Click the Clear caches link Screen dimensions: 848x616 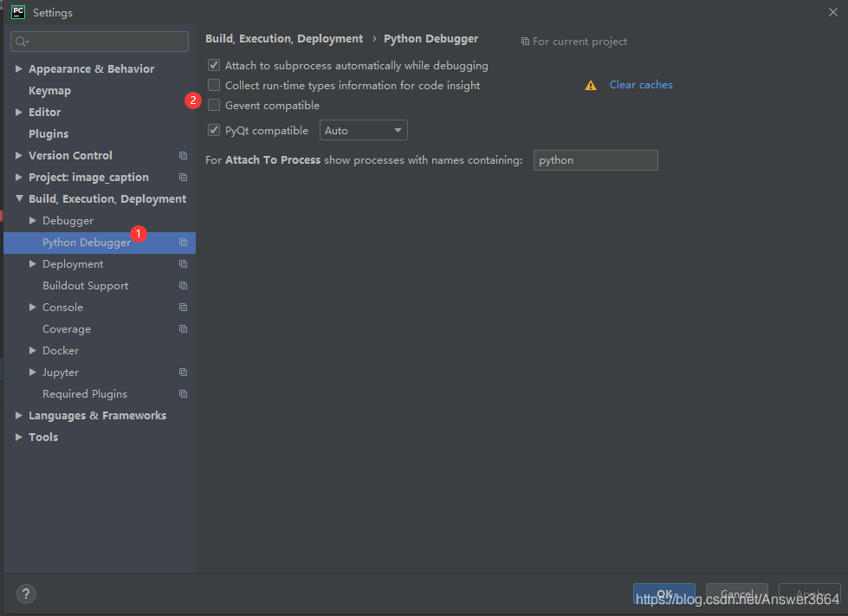pos(641,85)
